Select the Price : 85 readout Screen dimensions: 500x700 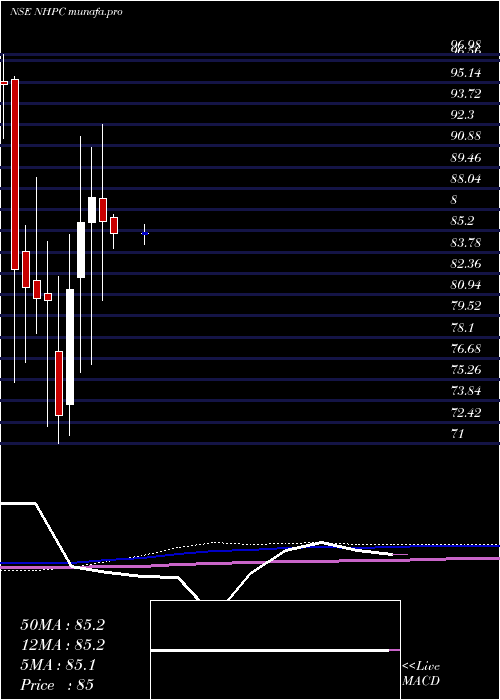[57, 685]
